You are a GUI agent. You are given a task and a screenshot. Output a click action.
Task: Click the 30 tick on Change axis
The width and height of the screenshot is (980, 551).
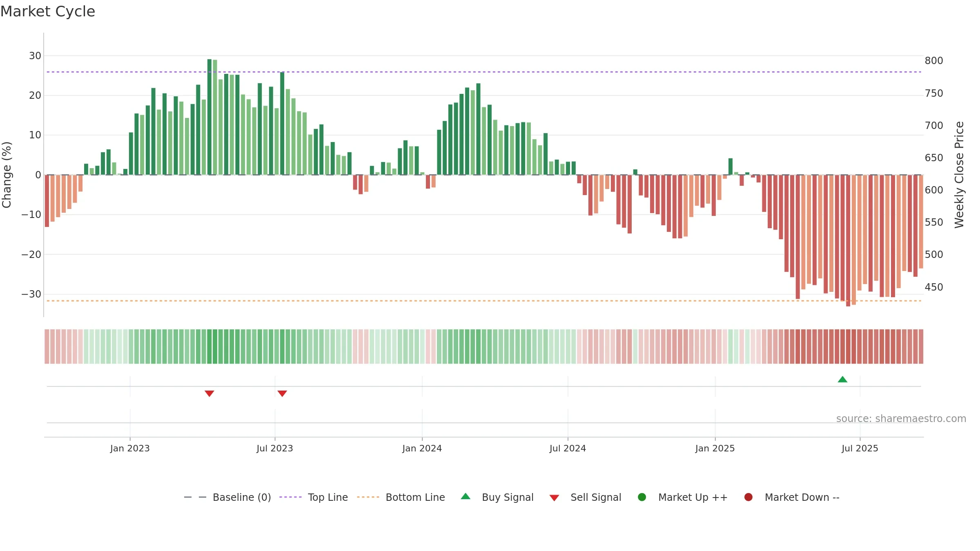(x=35, y=56)
